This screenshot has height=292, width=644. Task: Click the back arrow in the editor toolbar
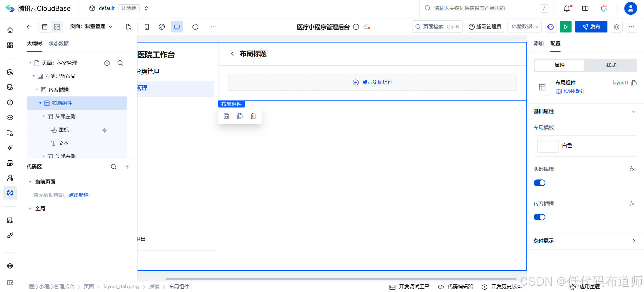tap(30, 27)
